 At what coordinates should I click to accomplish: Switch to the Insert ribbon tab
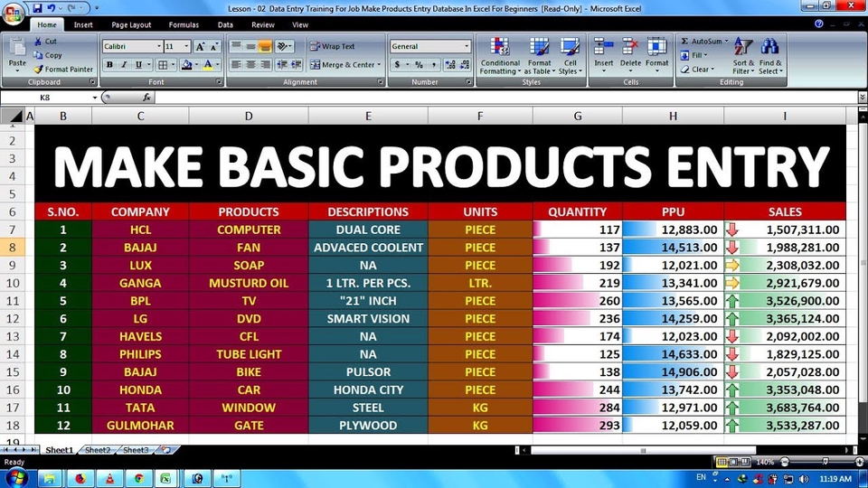click(83, 25)
